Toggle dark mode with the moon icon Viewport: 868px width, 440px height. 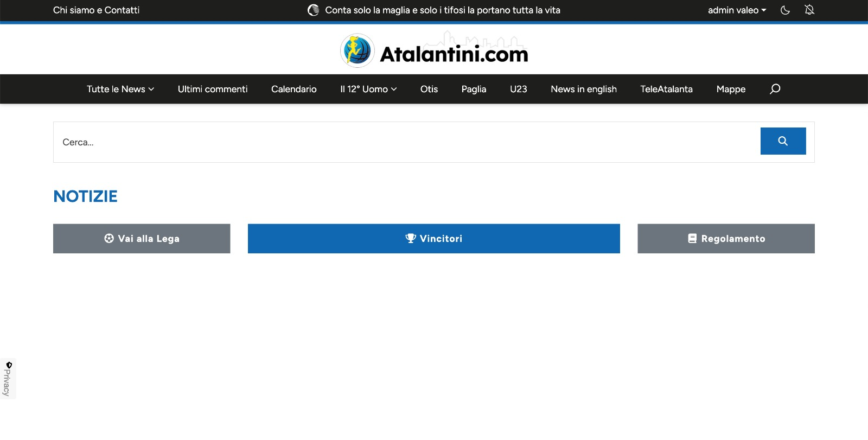coord(785,10)
